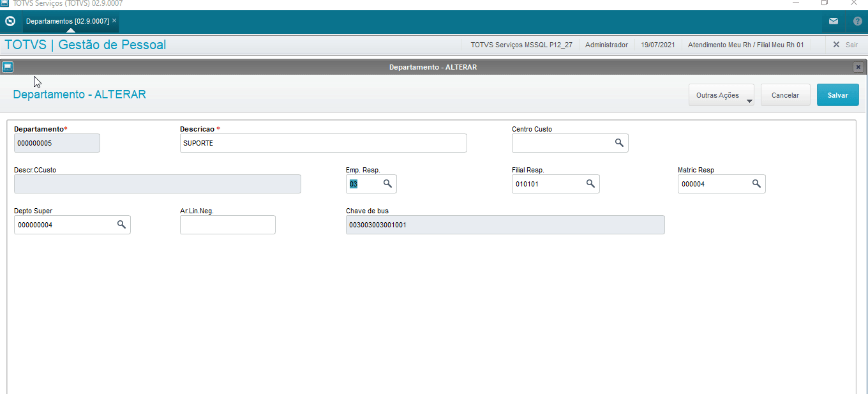The height and width of the screenshot is (394, 868).
Task: Click the Cancelar button
Action: coord(785,95)
